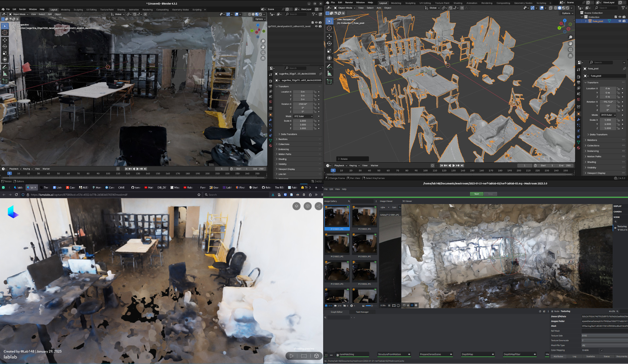Click Luma play button at bottom right

click(291, 356)
